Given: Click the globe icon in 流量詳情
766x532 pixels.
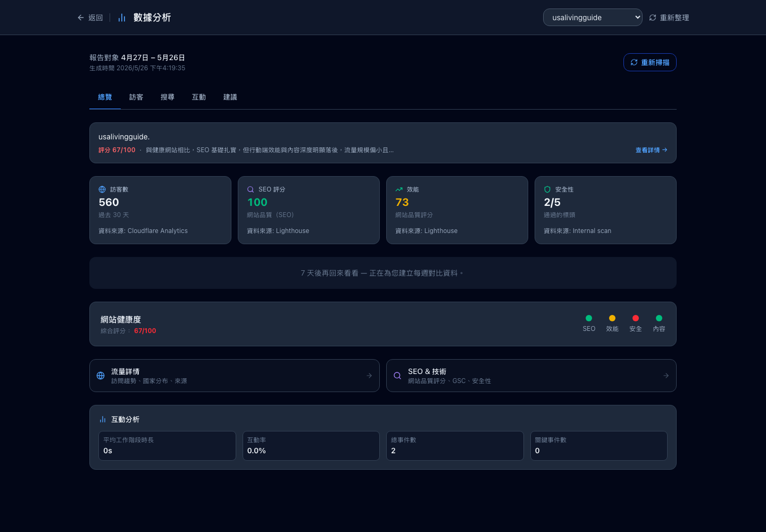Looking at the screenshot, I should 101,376.
